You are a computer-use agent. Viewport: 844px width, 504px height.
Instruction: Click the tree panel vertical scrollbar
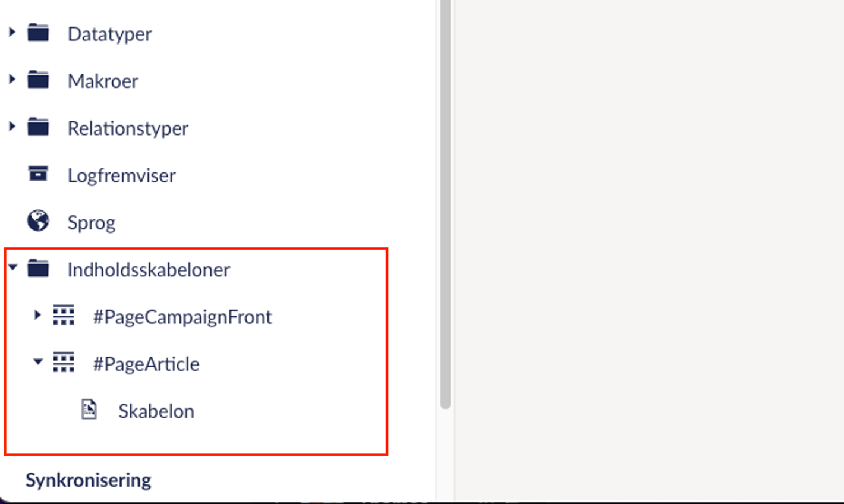pyautogui.click(x=445, y=204)
